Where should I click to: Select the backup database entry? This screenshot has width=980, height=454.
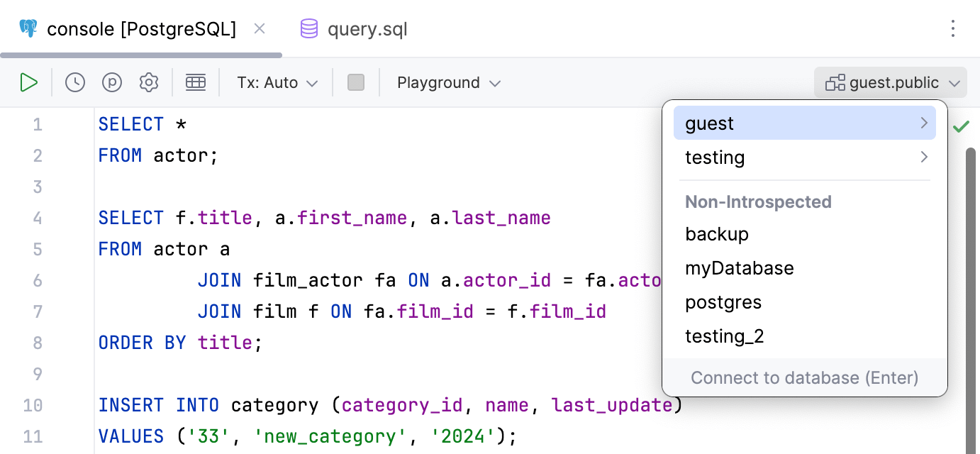717,234
